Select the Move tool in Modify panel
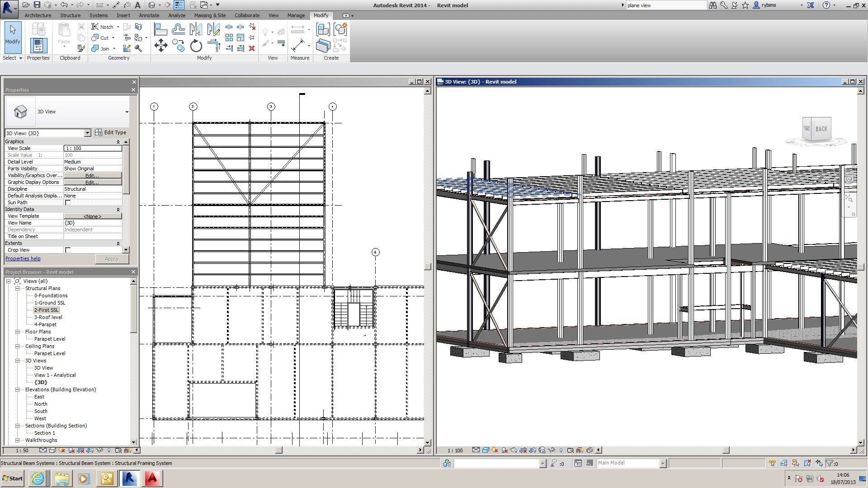This screenshot has height=488, width=868. pos(160,45)
